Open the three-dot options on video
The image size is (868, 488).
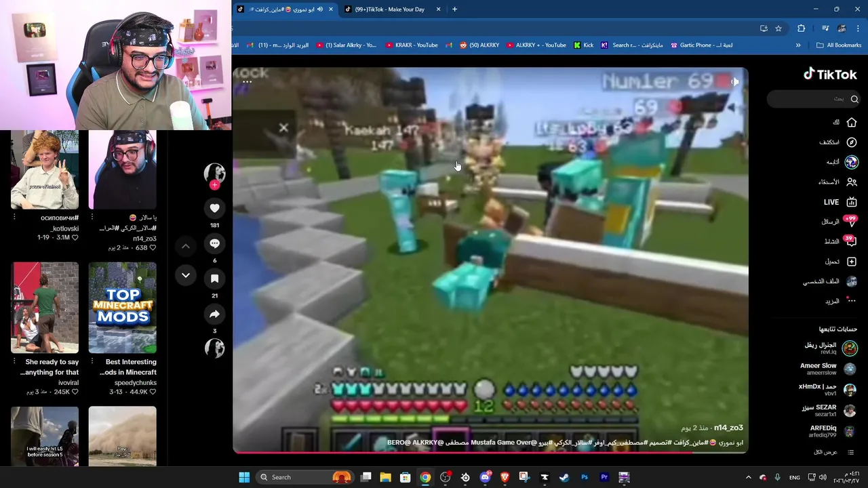[x=247, y=82]
